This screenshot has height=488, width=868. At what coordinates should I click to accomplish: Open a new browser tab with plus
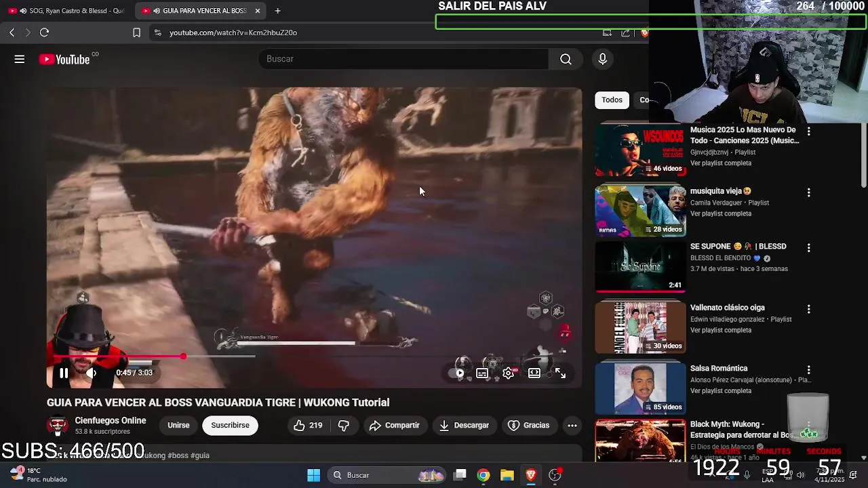tap(278, 11)
